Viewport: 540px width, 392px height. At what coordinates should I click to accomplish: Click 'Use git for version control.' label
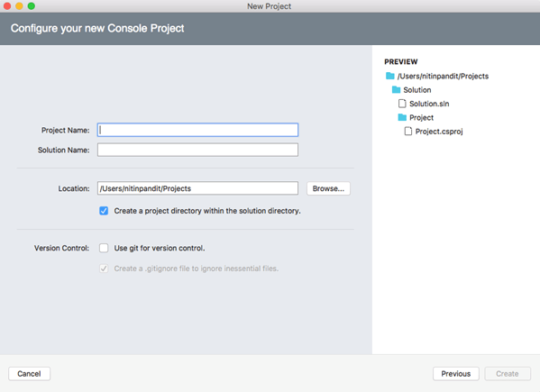[160, 248]
